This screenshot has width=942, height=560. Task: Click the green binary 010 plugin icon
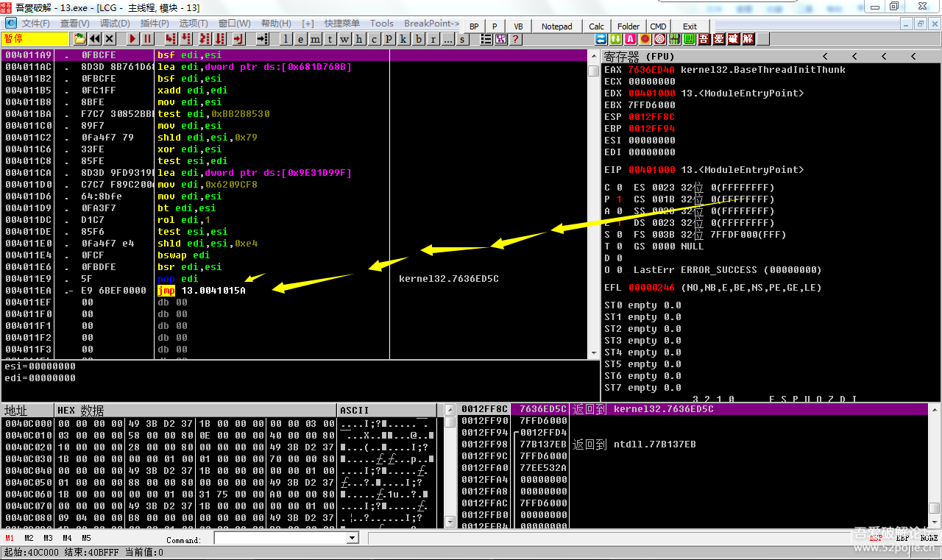(675, 39)
